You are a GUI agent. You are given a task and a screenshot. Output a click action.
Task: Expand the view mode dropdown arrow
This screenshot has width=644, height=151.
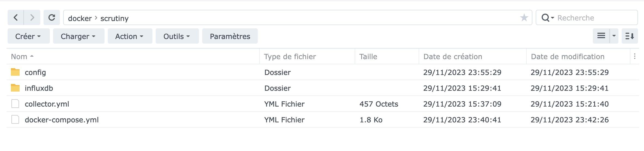tap(614, 36)
